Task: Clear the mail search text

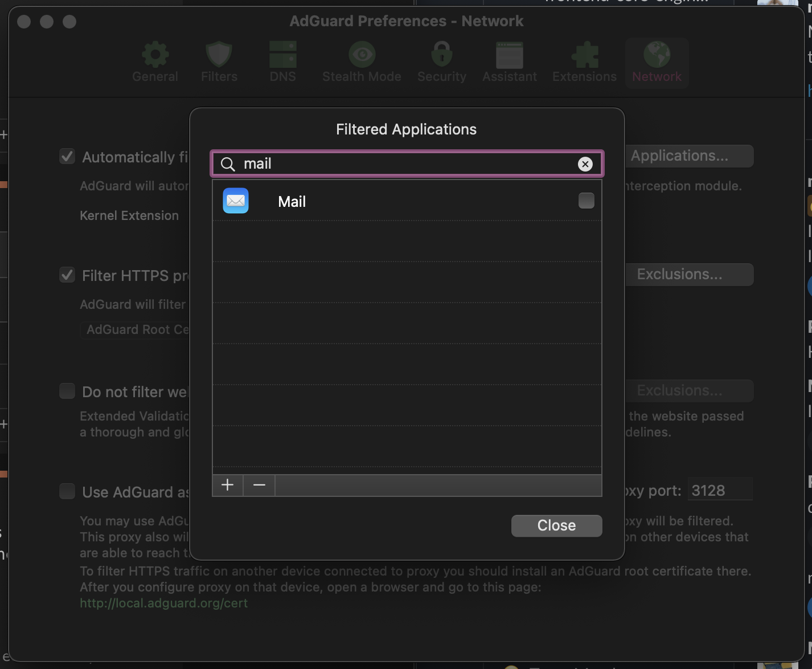Action: click(x=585, y=164)
